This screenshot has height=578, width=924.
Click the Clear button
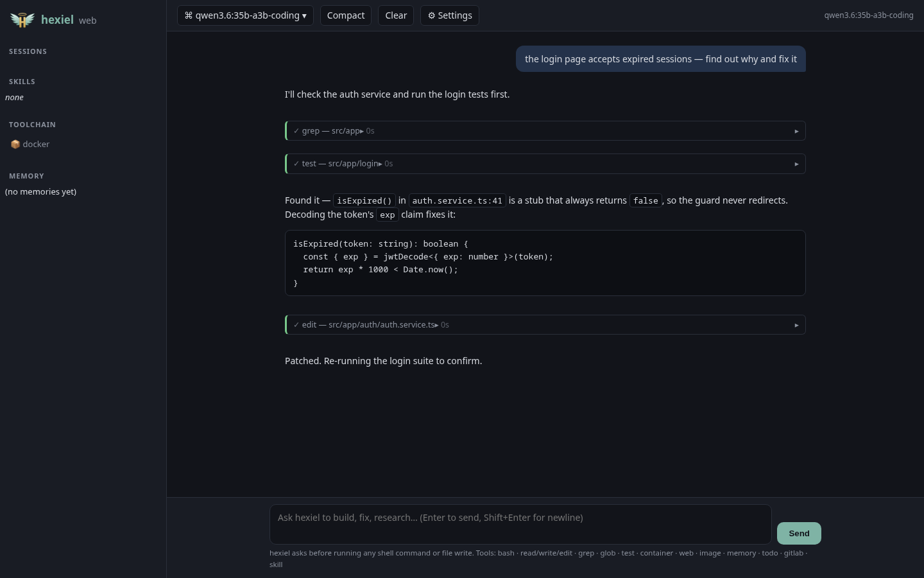point(396,15)
